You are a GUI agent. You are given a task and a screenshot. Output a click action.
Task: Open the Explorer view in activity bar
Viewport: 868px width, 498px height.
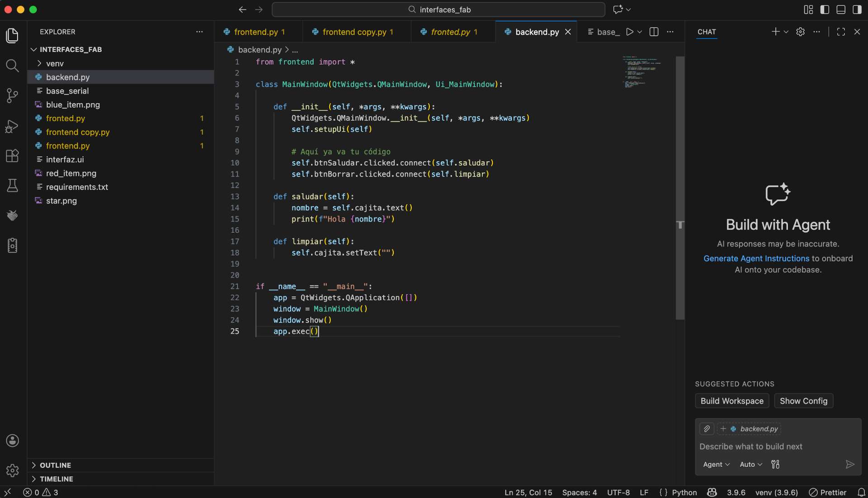coord(12,36)
